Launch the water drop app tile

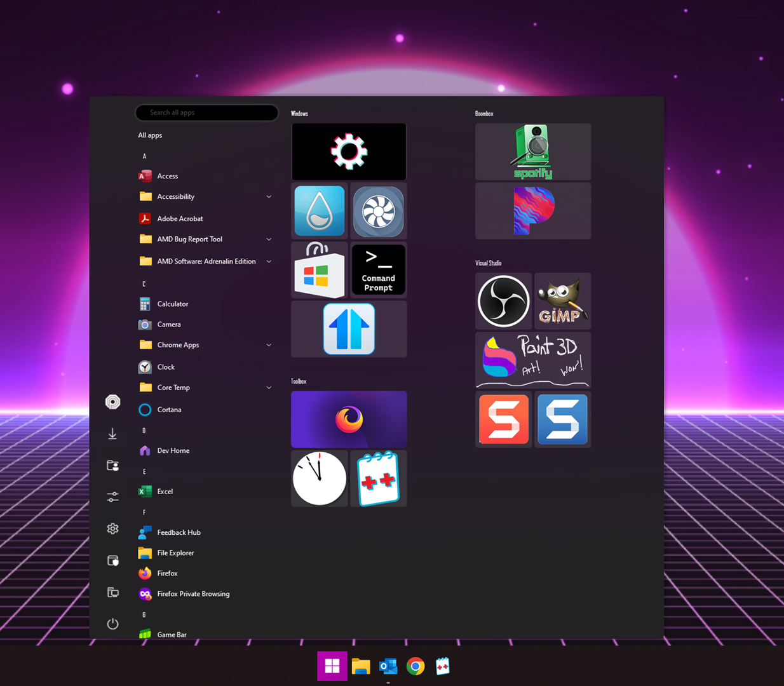(320, 211)
